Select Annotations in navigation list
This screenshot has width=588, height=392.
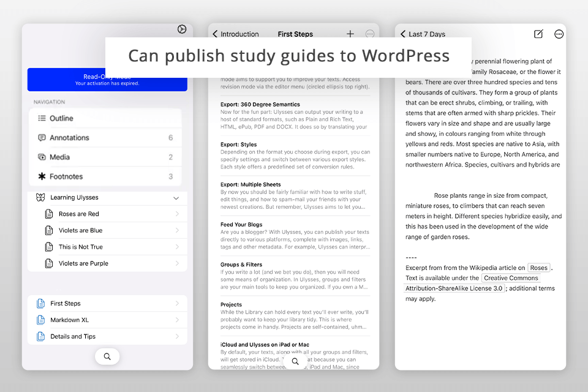(x=105, y=138)
